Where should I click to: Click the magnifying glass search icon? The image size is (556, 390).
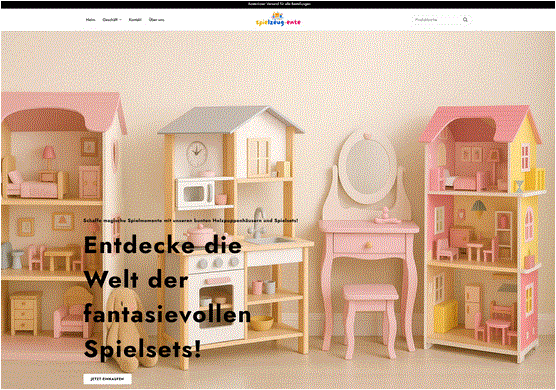pos(465,20)
